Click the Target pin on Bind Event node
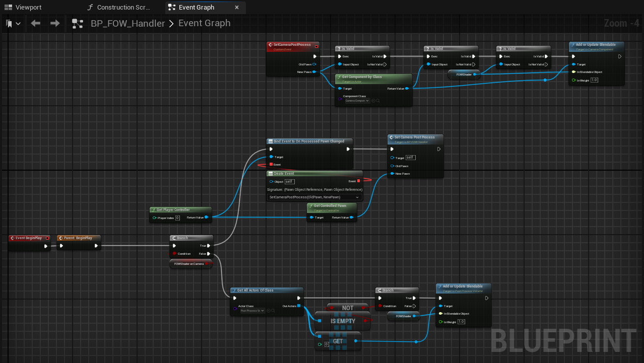Image resolution: width=644 pixels, height=363 pixels. pos(271,157)
